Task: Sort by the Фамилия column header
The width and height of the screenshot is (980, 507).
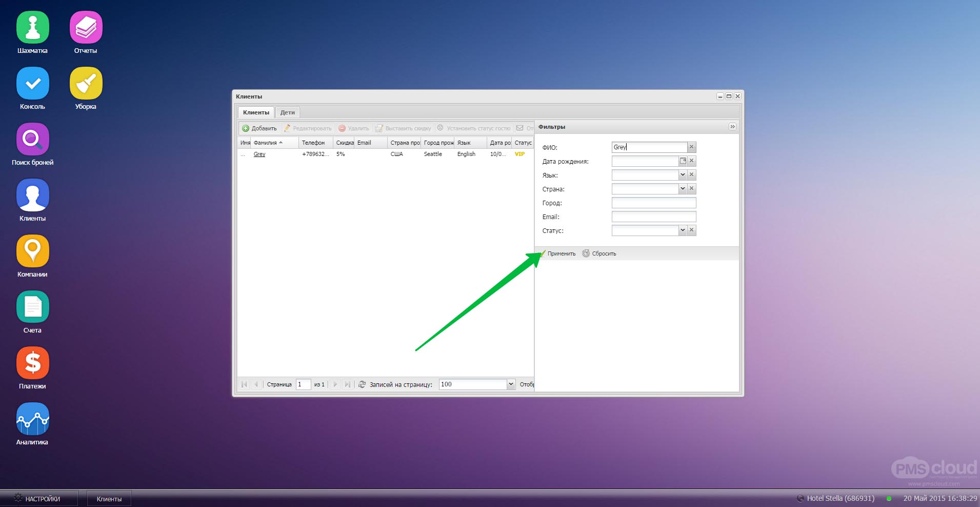Action: click(274, 143)
